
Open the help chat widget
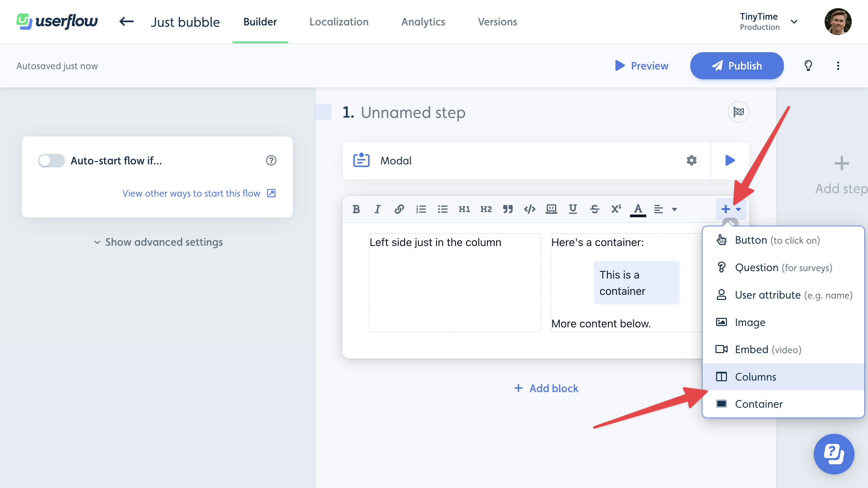[x=834, y=454]
